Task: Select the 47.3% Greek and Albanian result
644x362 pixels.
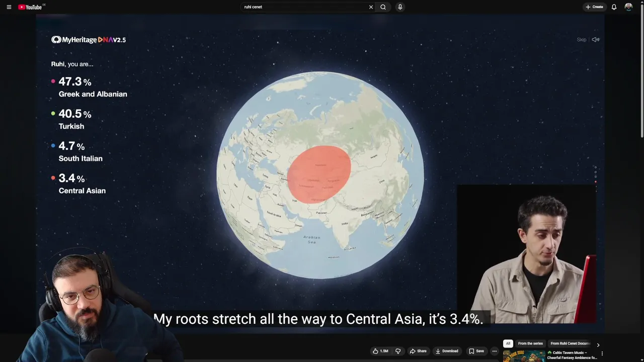Action: [89, 87]
